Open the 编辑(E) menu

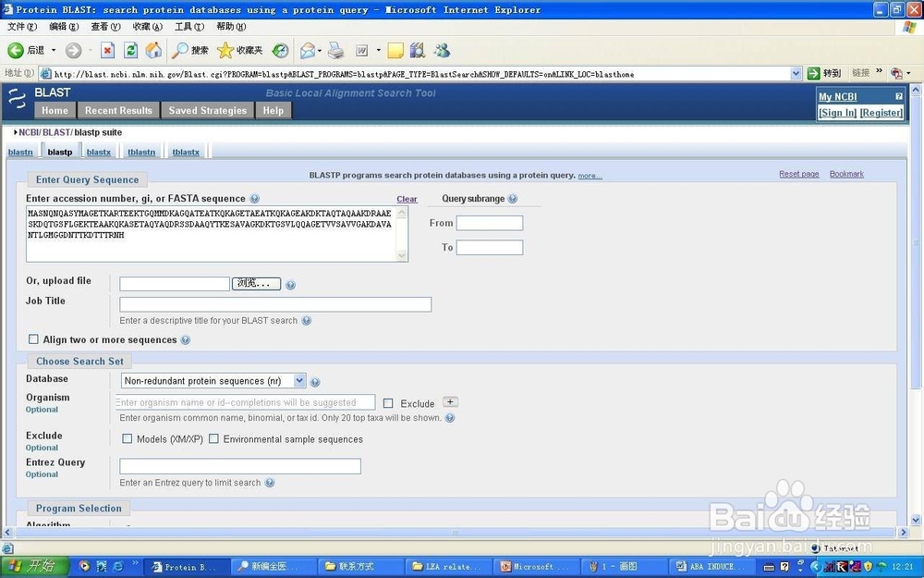click(65, 27)
